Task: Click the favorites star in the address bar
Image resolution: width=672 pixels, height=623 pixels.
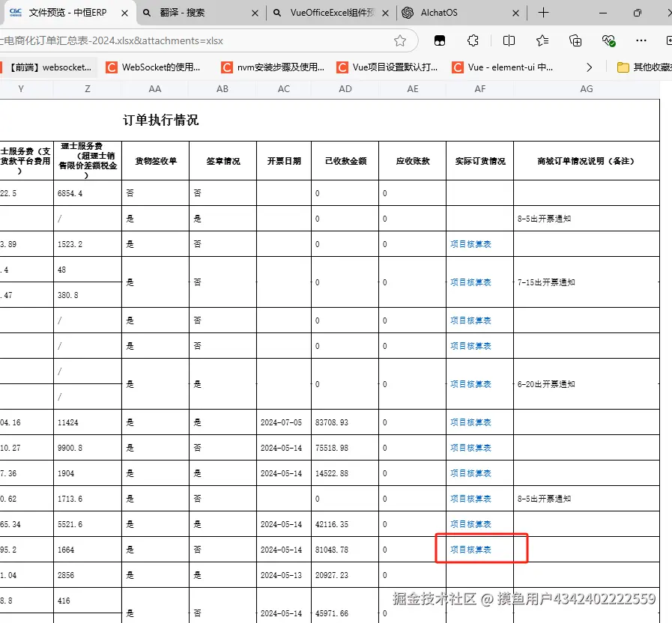Action: point(400,41)
